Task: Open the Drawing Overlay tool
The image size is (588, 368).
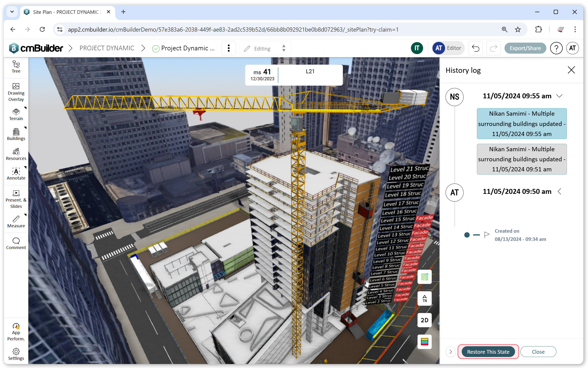Action: click(16, 92)
